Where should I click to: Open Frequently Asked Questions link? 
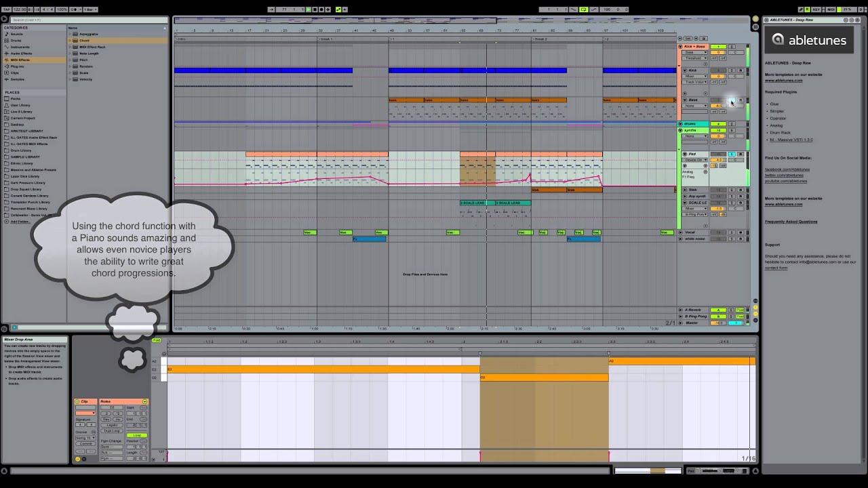[x=791, y=222]
